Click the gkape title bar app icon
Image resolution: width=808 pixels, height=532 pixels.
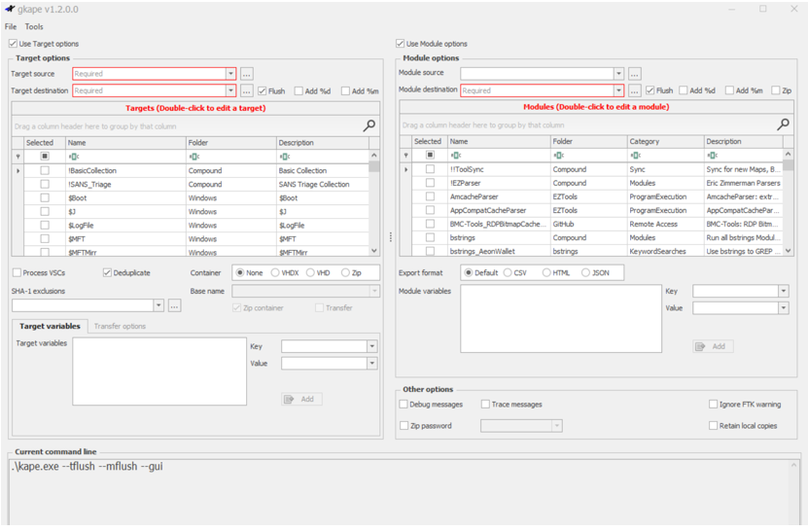click(x=11, y=9)
